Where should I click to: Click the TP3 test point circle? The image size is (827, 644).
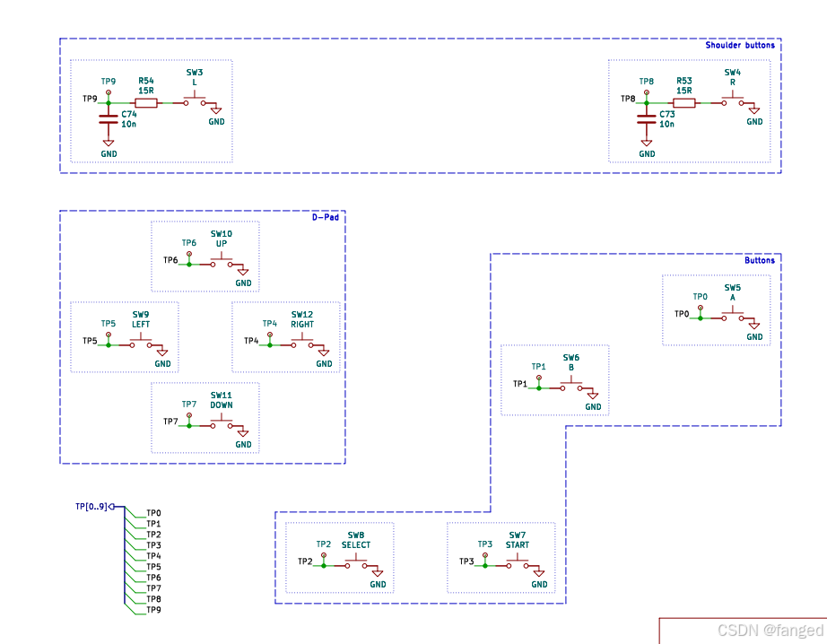(x=485, y=555)
